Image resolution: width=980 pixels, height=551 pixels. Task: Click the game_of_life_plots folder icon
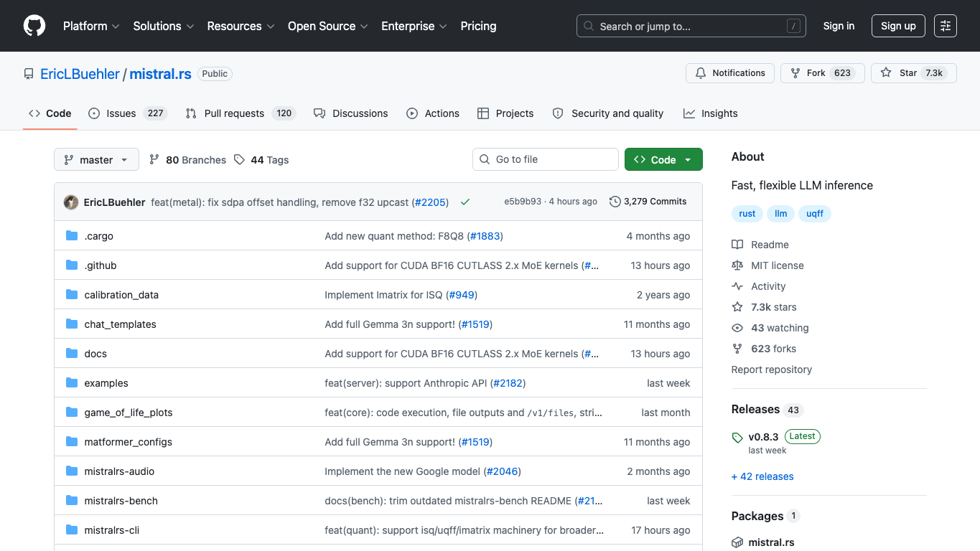point(72,413)
